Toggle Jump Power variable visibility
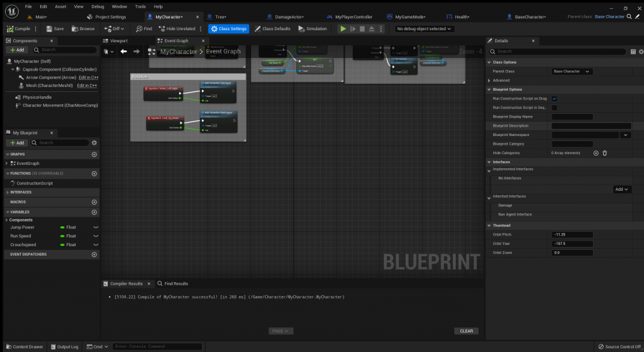644x352 pixels. point(96,227)
